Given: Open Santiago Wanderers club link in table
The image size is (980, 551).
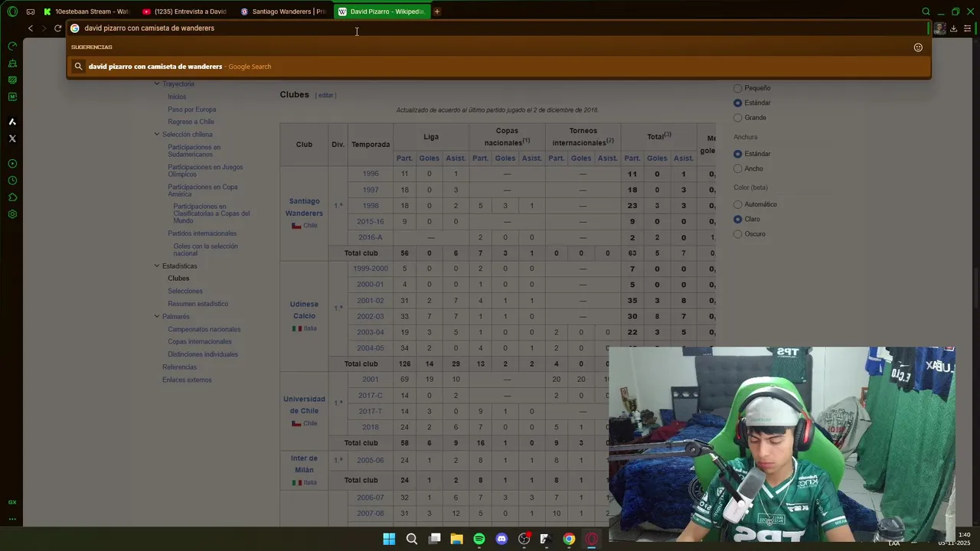Looking at the screenshot, I should click(304, 207).
